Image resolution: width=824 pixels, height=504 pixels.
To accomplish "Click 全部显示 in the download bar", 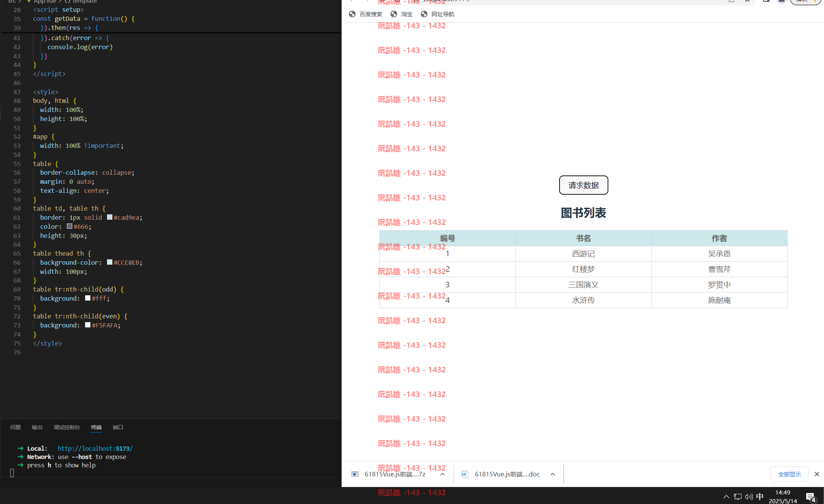I will click(790, 474).
